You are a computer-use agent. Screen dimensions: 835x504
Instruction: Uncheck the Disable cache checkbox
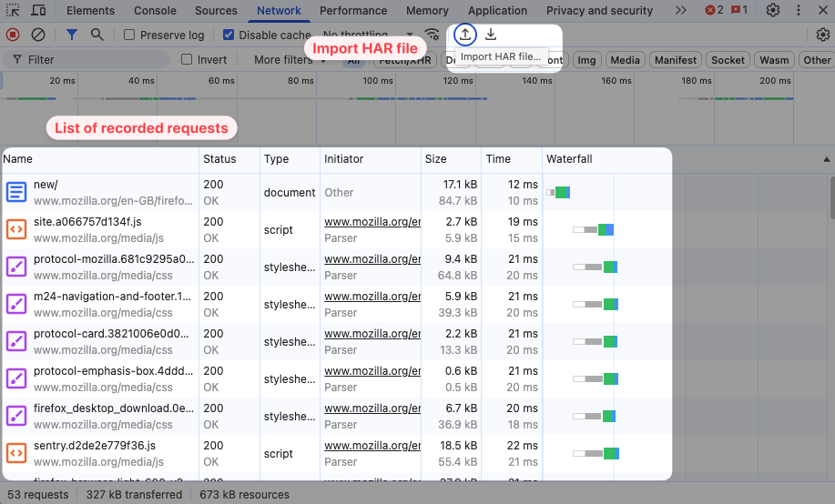click(229, 35)
